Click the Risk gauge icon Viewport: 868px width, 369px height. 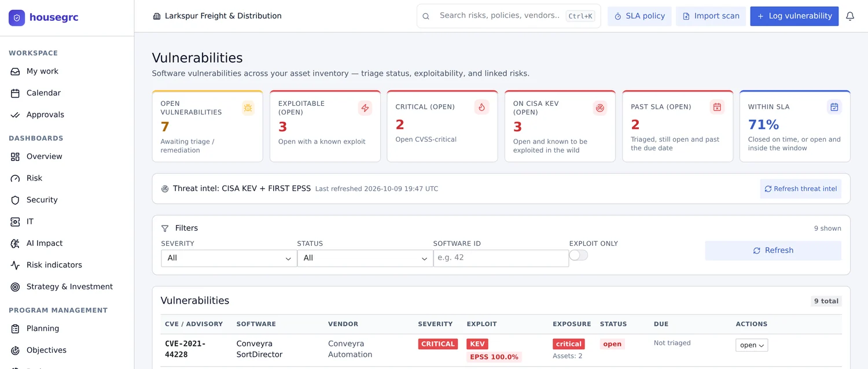pyautogui.click(x=16, y=178)
